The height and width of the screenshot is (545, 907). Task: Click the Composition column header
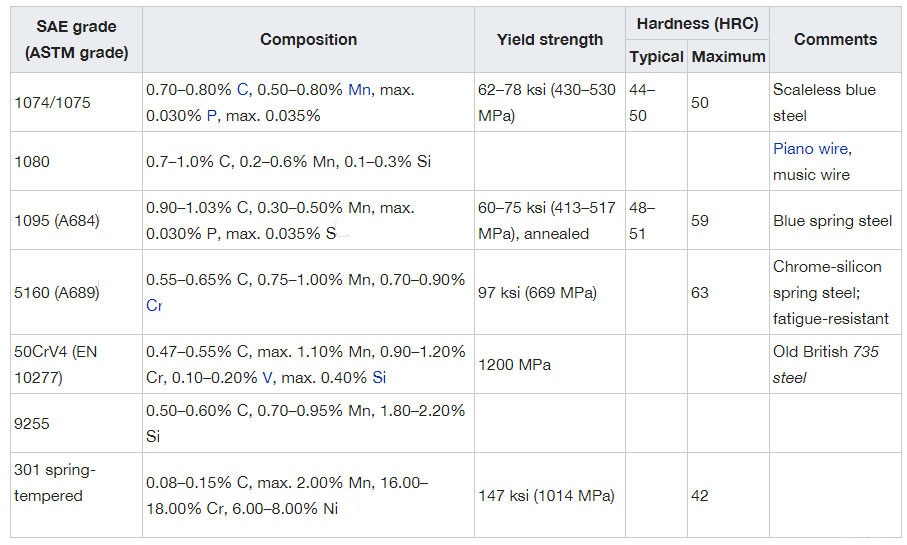(x=308, y=40)
